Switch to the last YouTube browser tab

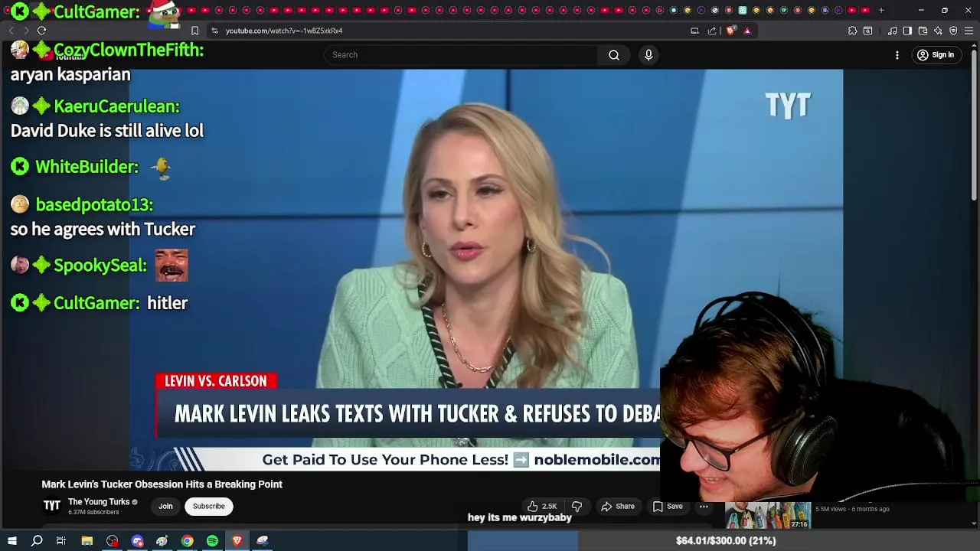click(865, 10)
